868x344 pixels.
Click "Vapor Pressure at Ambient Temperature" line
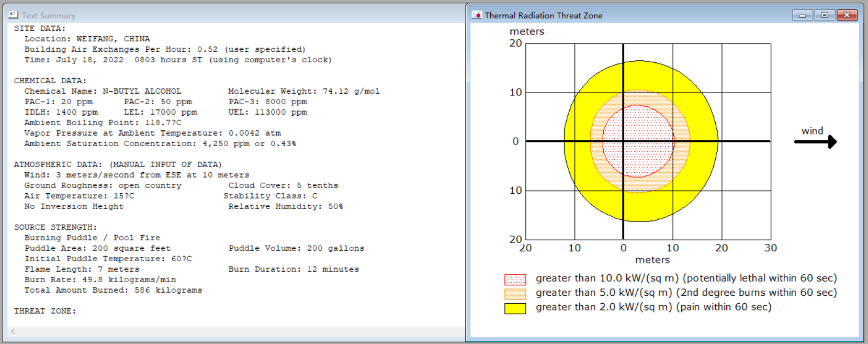pos(152,133)
